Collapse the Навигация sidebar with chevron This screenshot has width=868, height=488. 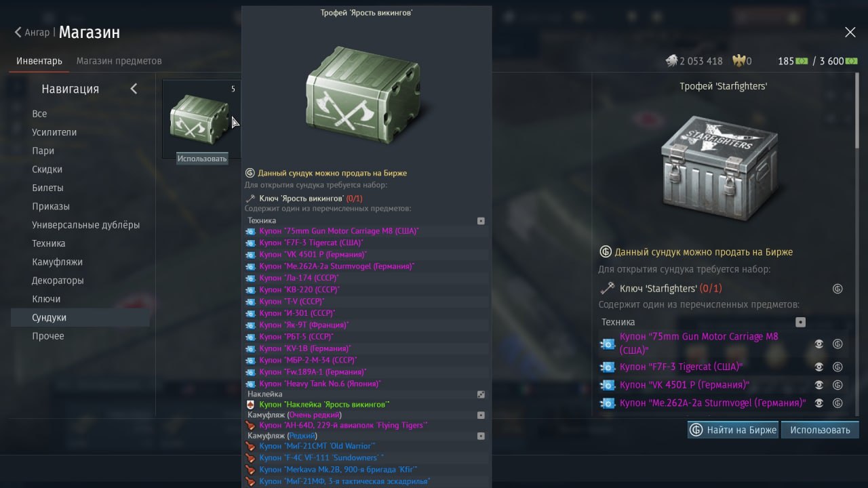(134, 89)
